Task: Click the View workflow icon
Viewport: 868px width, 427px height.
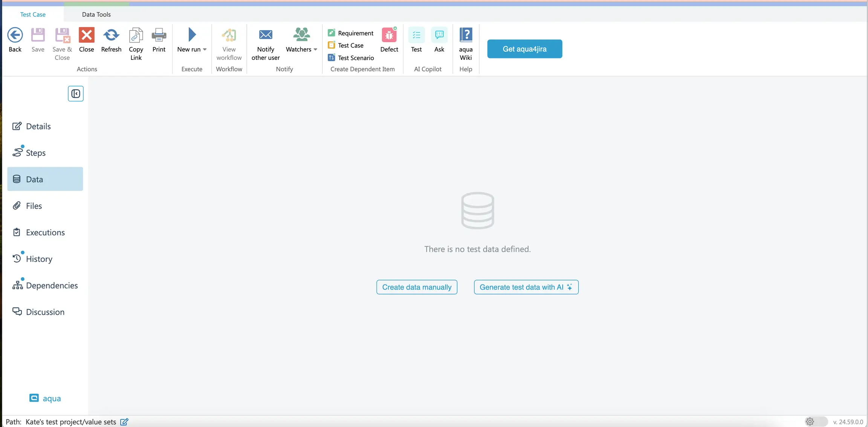Action: (229, 35)
